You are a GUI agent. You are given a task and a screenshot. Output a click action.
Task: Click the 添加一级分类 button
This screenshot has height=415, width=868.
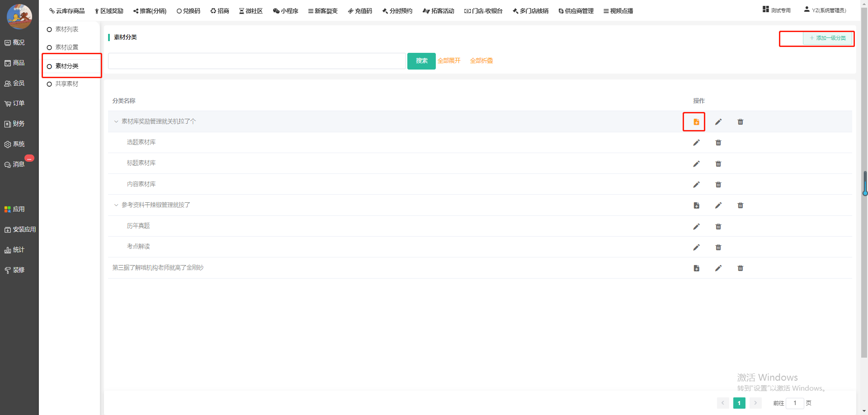pyautogui.click(x=828, y=38)
